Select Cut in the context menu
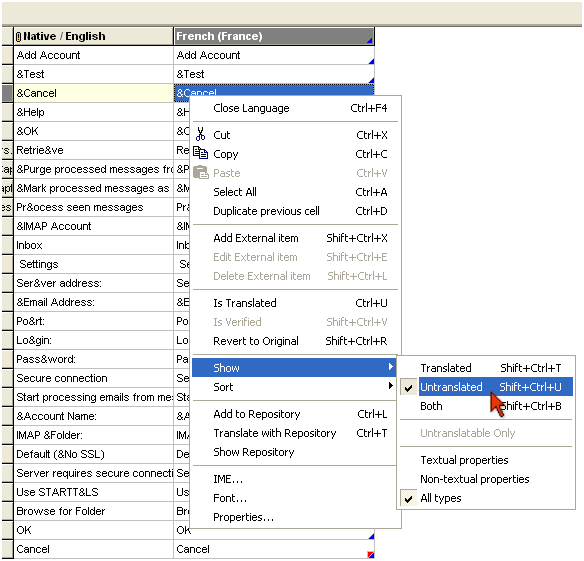 tap(295, 135)
